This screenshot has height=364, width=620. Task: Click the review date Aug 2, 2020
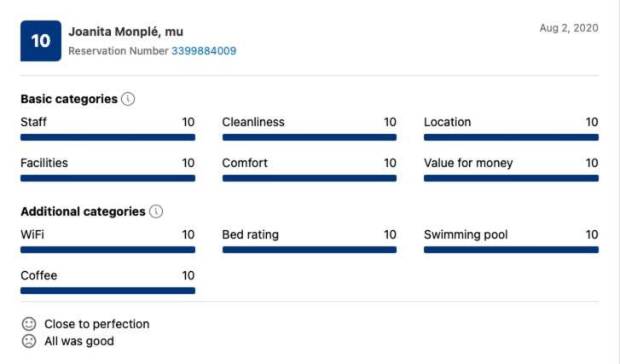click(x=569, y=28)
